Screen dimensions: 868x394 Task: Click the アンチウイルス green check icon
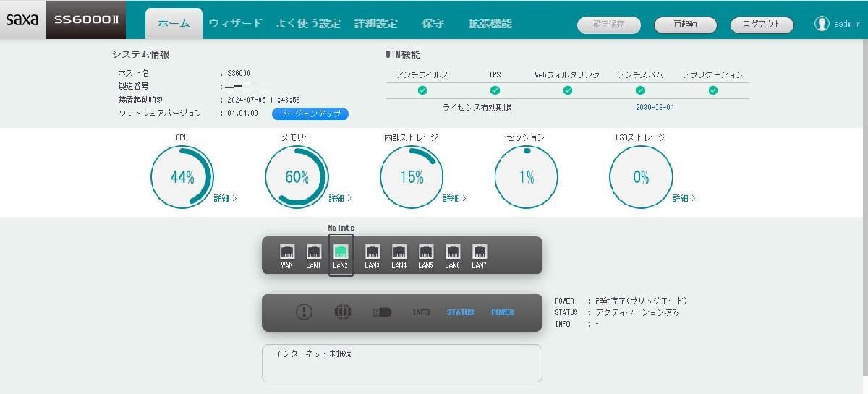click(x=422, y=90)
